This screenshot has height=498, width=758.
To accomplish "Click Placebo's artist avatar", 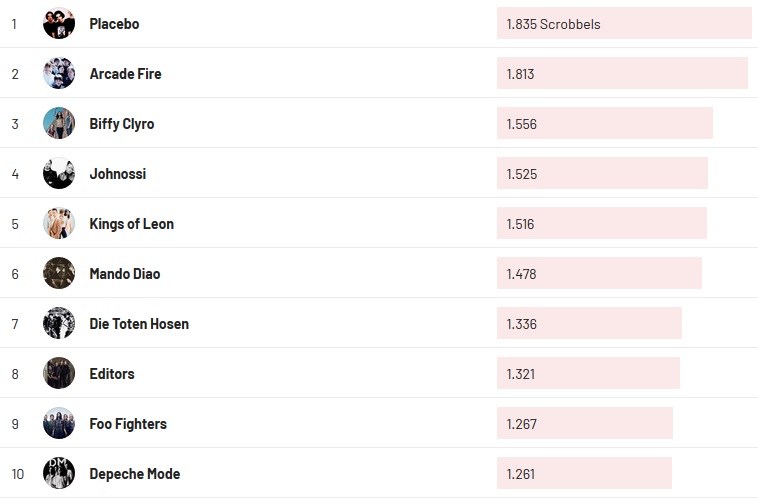I will coord(59,23).
